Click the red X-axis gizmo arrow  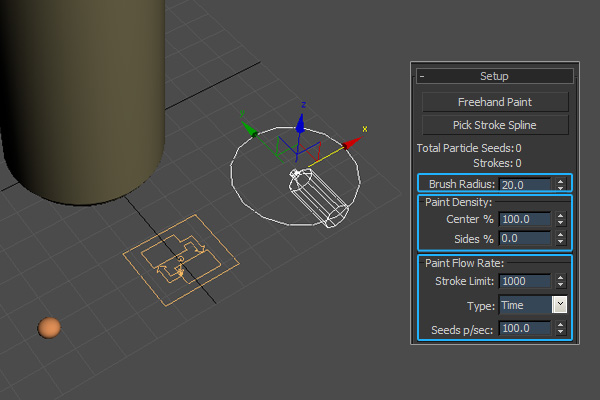(x=349, y=145)
